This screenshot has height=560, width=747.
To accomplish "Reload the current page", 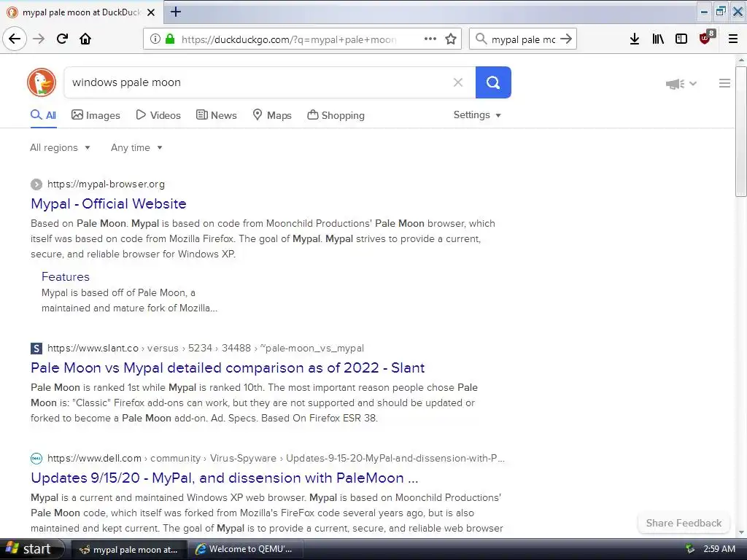I will (62, 39).
